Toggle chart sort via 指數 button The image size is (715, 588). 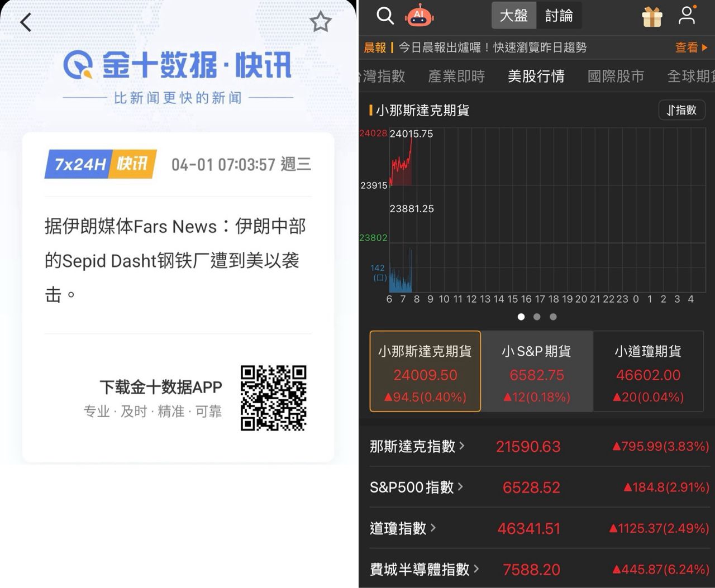pyautogui.click(x=681, y=110)
